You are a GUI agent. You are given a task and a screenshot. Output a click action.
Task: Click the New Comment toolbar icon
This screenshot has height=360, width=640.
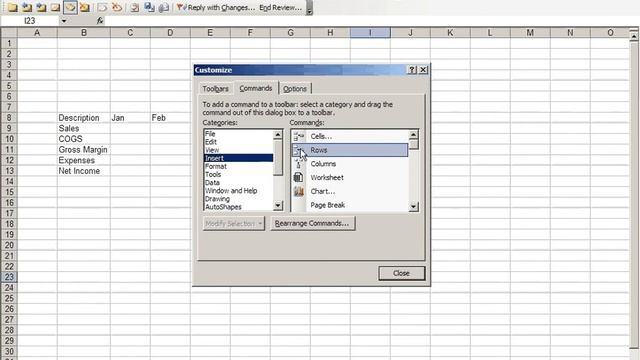12,7
